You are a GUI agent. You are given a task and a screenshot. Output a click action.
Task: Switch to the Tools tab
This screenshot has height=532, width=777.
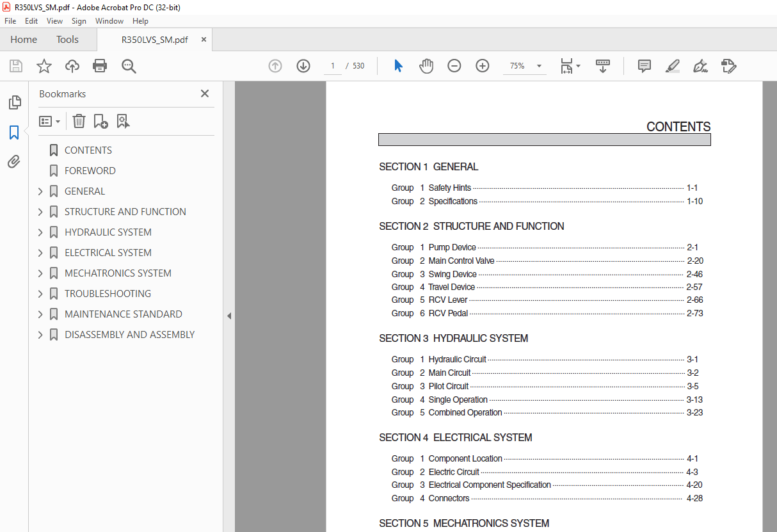pos(67,39)
